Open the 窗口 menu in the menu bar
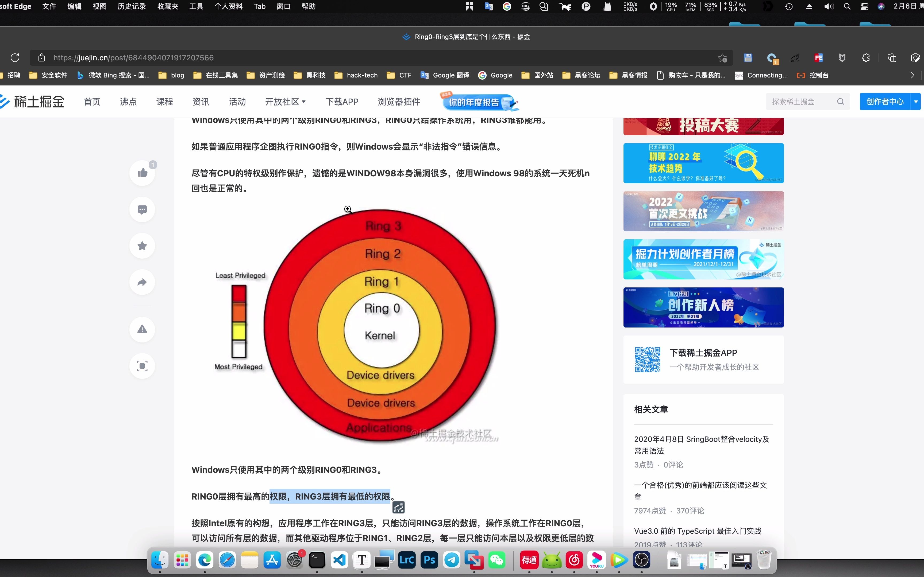 (x=283, y=6)
